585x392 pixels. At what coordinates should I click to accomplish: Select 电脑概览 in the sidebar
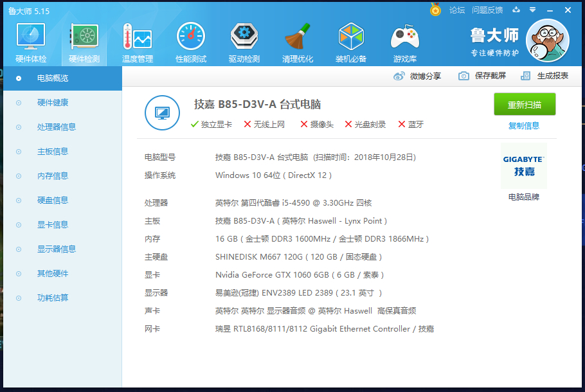click(x=63, y=78)
